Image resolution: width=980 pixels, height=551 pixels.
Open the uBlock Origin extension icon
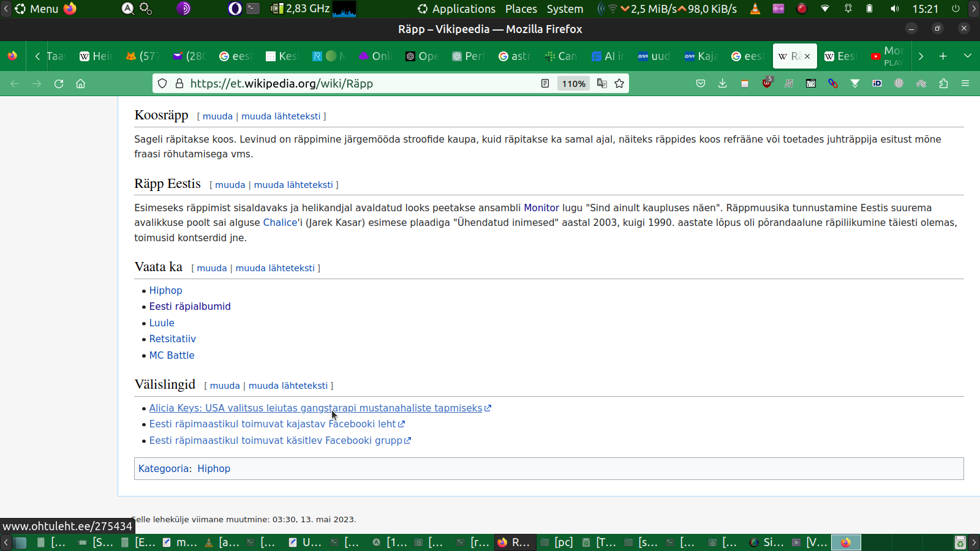(767, 83)
